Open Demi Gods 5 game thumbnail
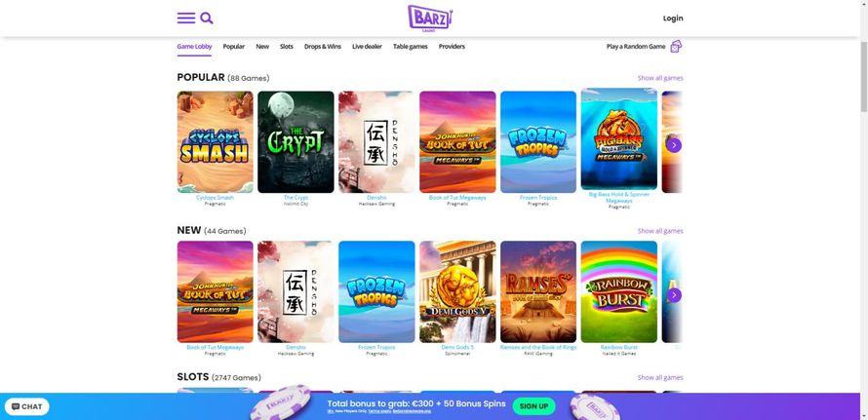868x420 pixels. click(457, 291)
